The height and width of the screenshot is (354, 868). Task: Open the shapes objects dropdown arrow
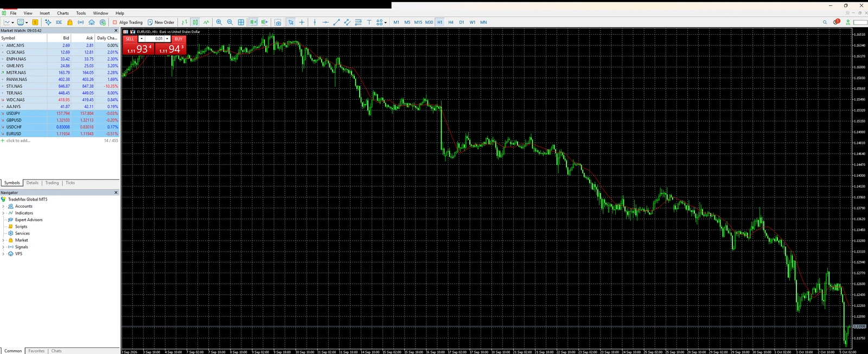(x=386, y=23)
